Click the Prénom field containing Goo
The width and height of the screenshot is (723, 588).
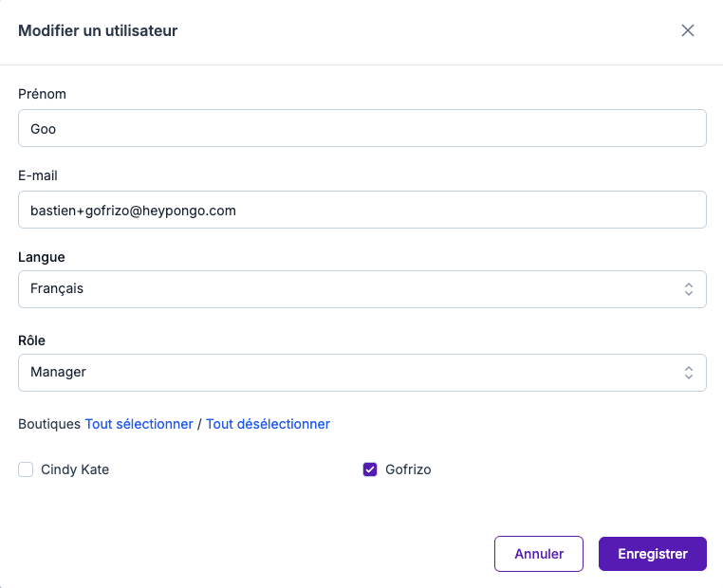[x=361, y=128]
